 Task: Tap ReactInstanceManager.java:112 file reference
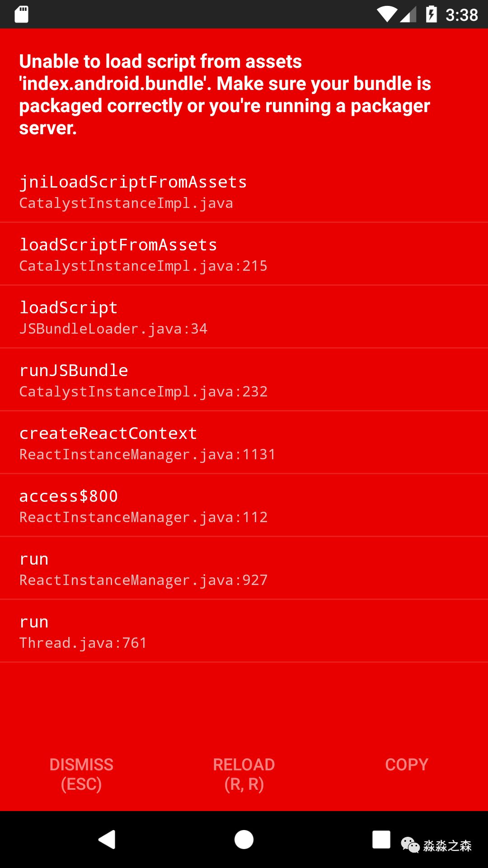pos(143,518)
